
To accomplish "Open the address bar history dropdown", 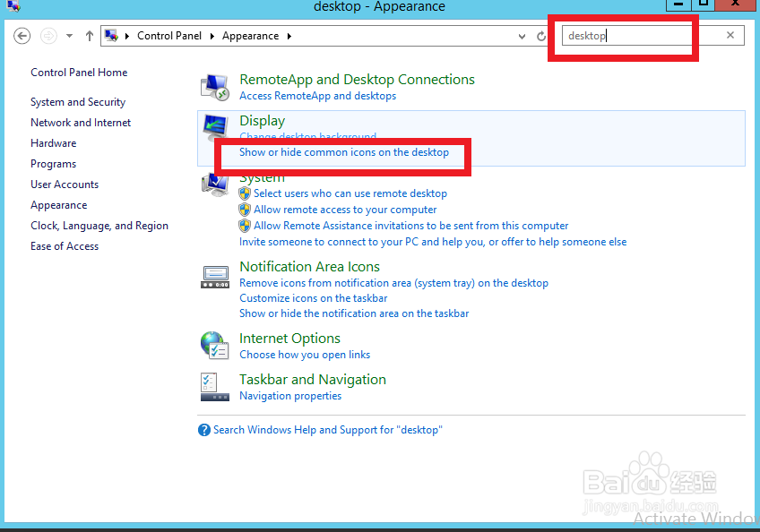I will pyautogui.click(x=522, y=37).
